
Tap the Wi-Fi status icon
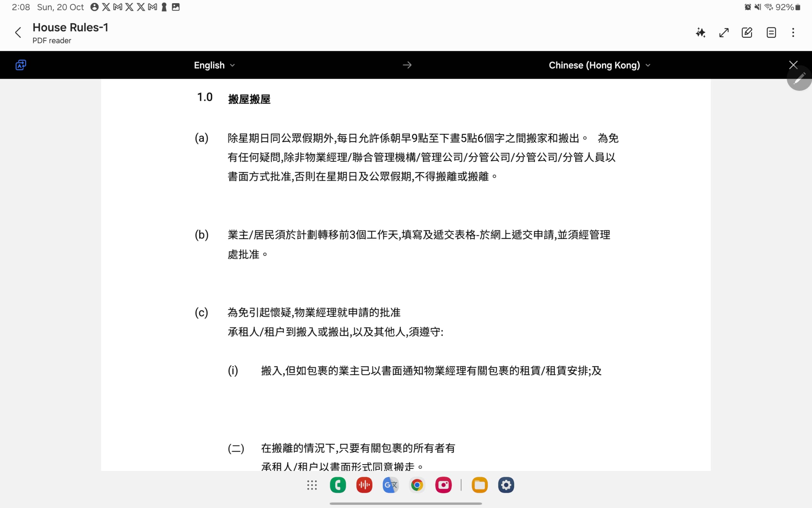(x=769, y=7)
